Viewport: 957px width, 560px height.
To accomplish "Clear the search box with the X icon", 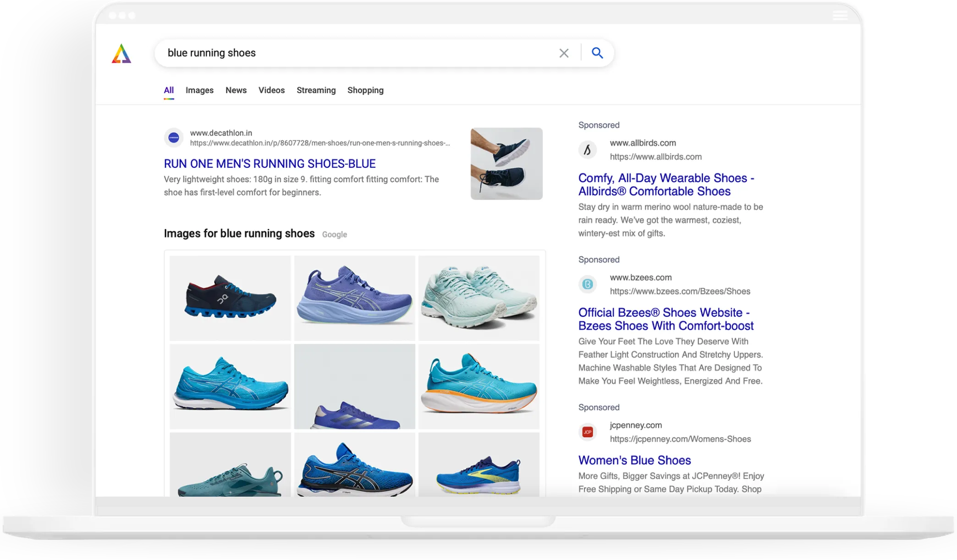I will (x=564, y=53).
